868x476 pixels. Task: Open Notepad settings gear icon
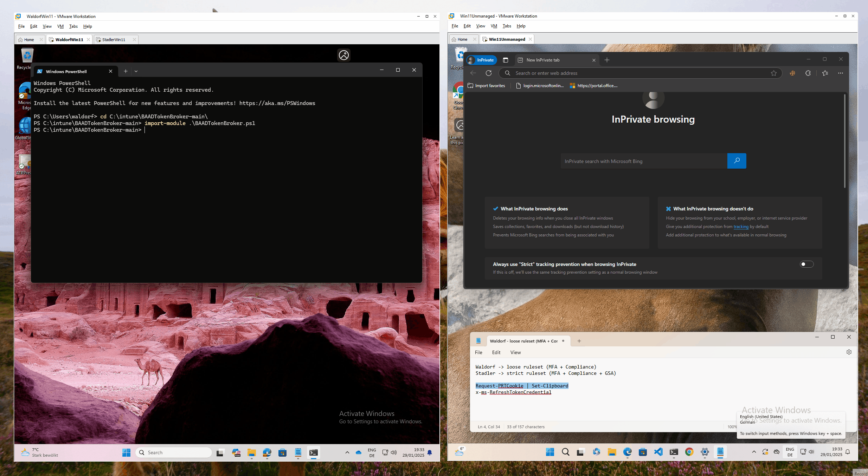point(849,352)
